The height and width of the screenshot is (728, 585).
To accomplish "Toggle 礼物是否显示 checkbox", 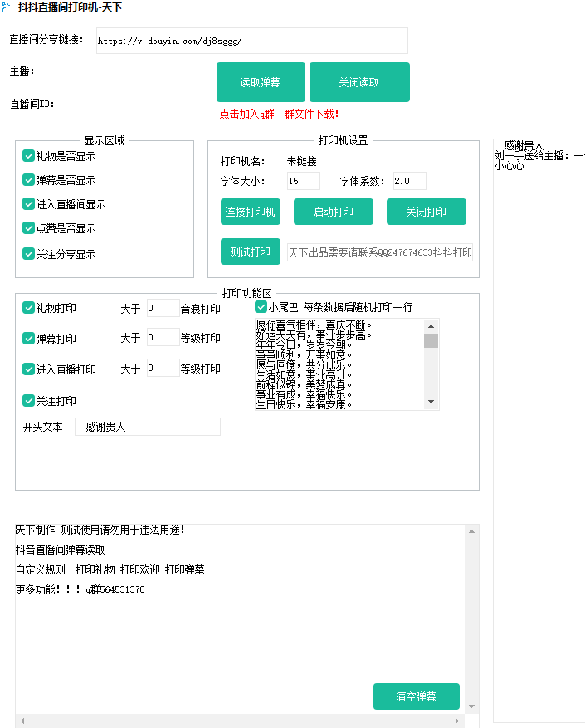I will [28, 156].
